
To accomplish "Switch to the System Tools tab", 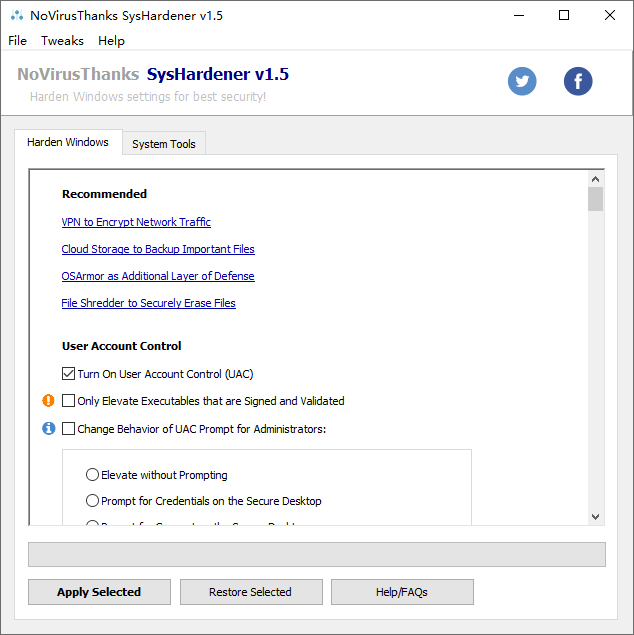I will [164, 144].
